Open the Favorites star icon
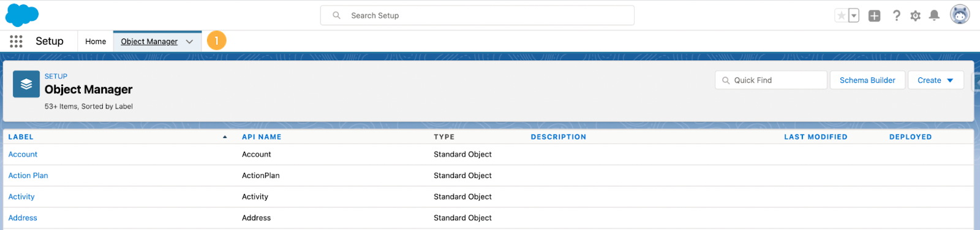The width and height of the screenshot is (980, 230). tap(842, 16)
